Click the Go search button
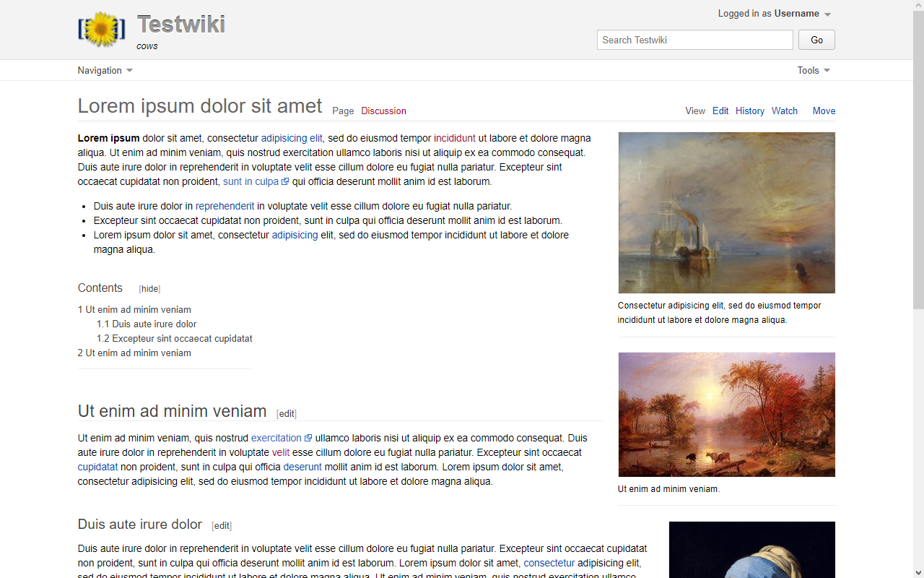 (816, 40)
